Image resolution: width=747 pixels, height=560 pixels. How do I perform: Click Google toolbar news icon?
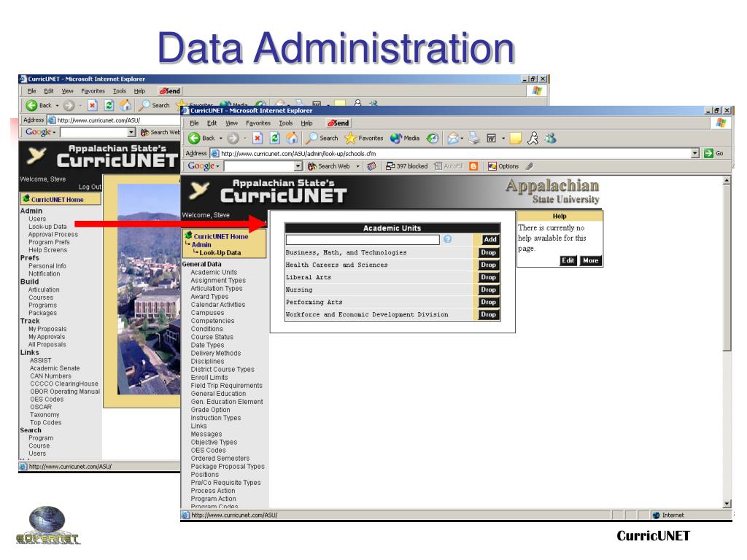pyautogui.click(x=371, y=166)
